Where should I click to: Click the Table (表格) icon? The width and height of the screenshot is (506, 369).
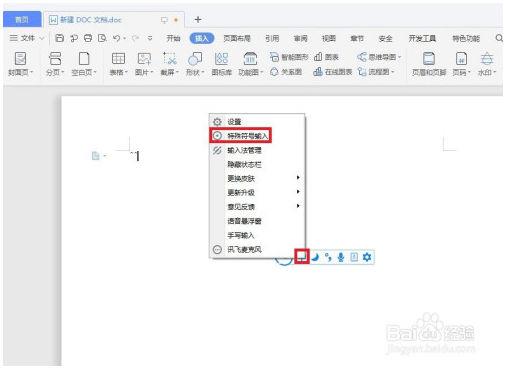click(x=118, y=59)
